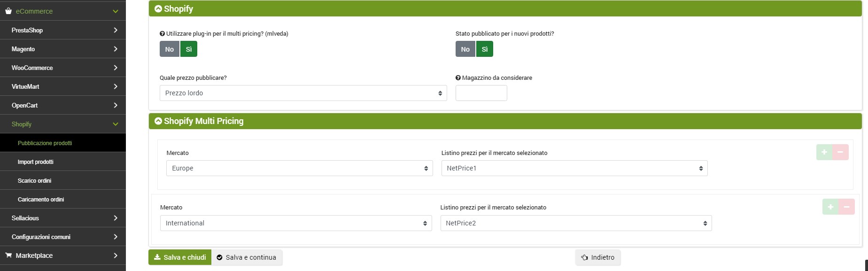Viewport: 868px width, 271px height.
Task: Open the Europe Mercato dropdown
Action: (299, 168)
